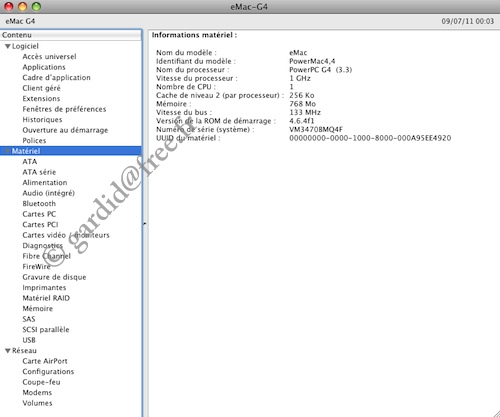Click the split-view divider handle
The height and width of the screenshot is (417, 500).
coord(144,224)
